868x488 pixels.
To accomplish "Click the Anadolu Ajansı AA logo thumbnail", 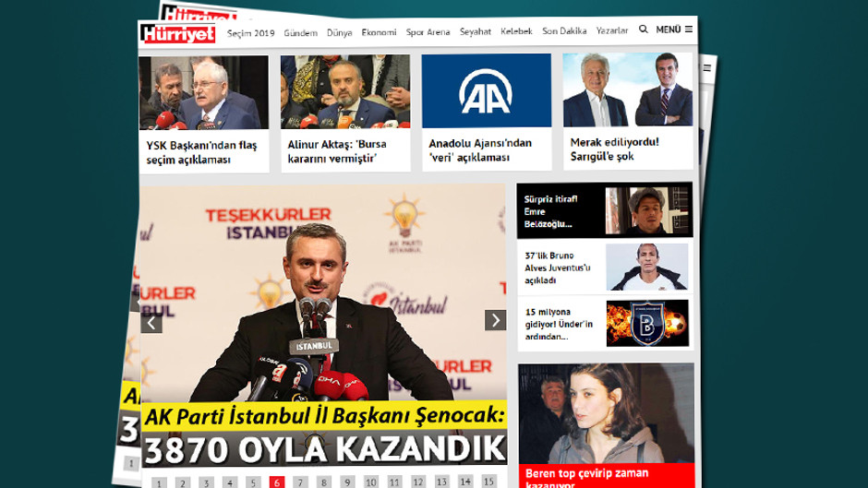I will click(486, 91).
